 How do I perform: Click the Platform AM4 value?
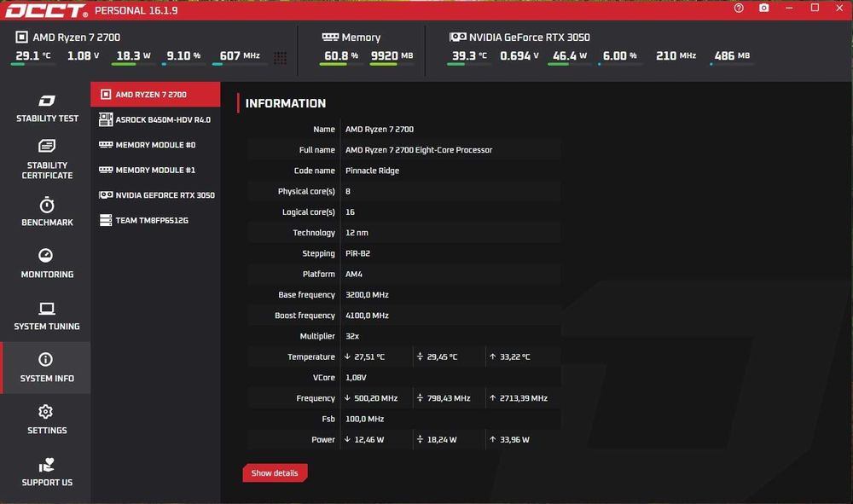354,274
